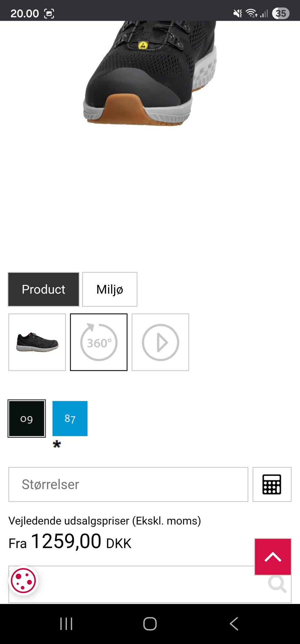Select the side-view shoe thumbnail
300x644 pixels.
(37, 342)
